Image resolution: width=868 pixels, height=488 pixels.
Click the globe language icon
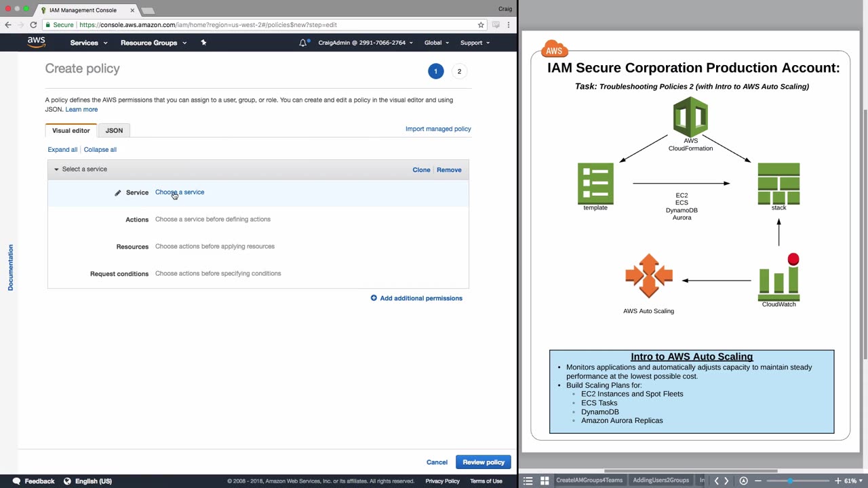tap(67, 481)
